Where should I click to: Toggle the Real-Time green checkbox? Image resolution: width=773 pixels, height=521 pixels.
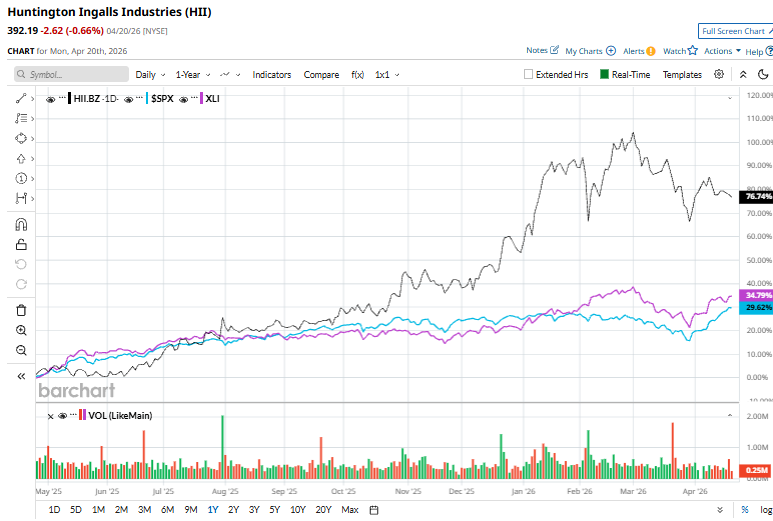tap(604, 74)
